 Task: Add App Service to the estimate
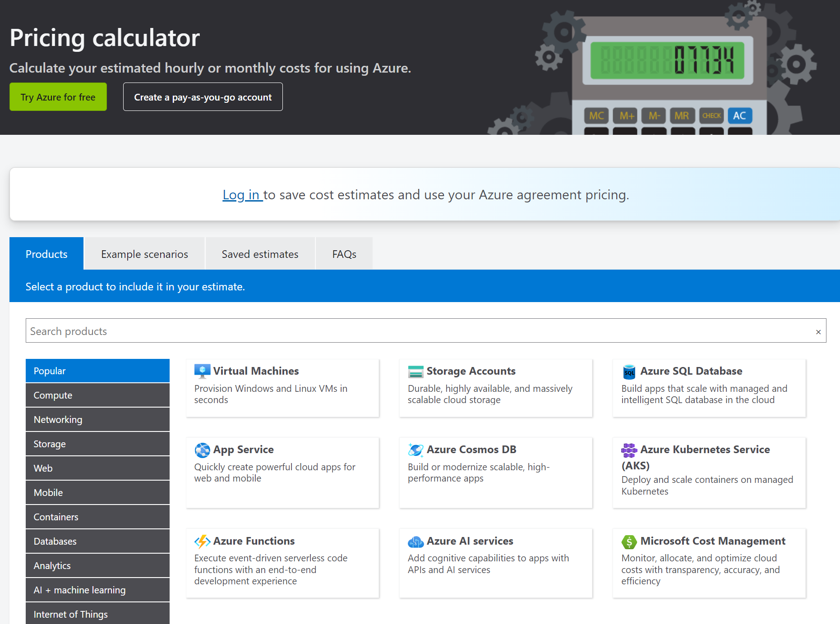point(282,473)
